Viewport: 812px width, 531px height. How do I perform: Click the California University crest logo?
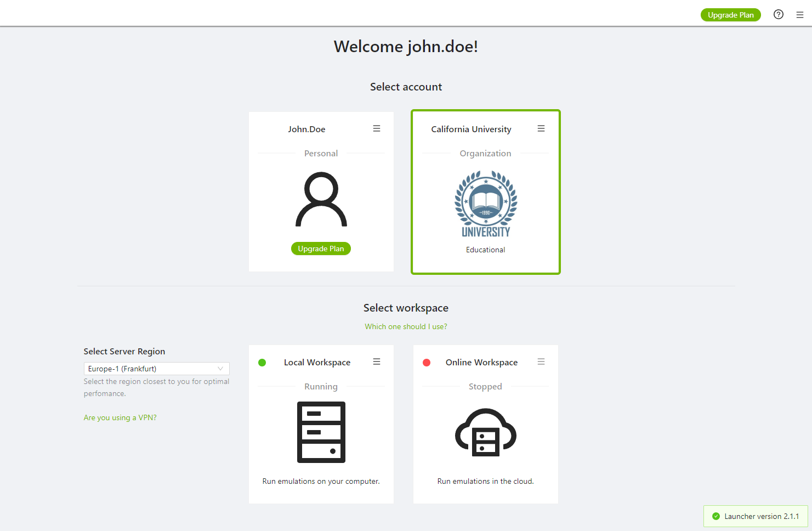tap(486, 204)
